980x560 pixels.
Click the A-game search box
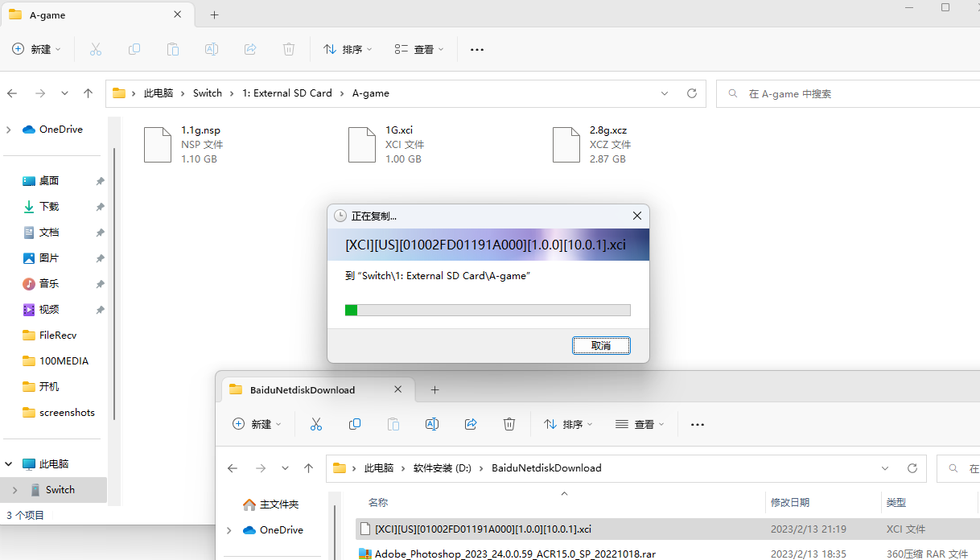[x=845, y=93]
